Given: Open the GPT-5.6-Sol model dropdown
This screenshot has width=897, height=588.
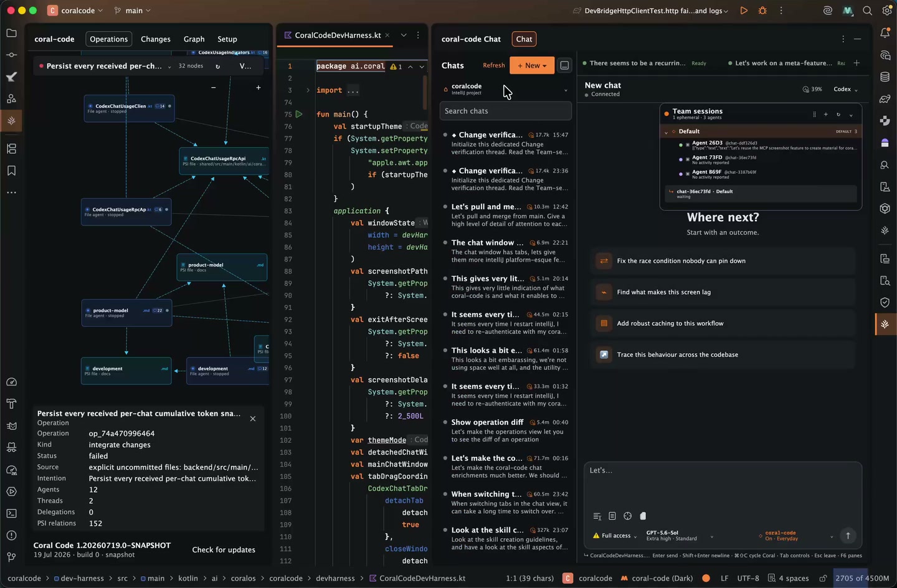Looking at the screenshot, I should tap(680, 536).
